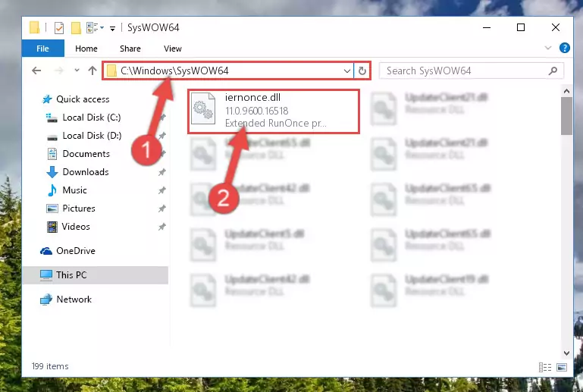Open the recent locations dropdown

click(77, 70)
